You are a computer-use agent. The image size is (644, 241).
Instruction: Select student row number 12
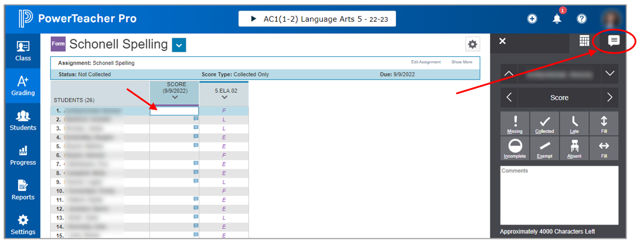100,209
